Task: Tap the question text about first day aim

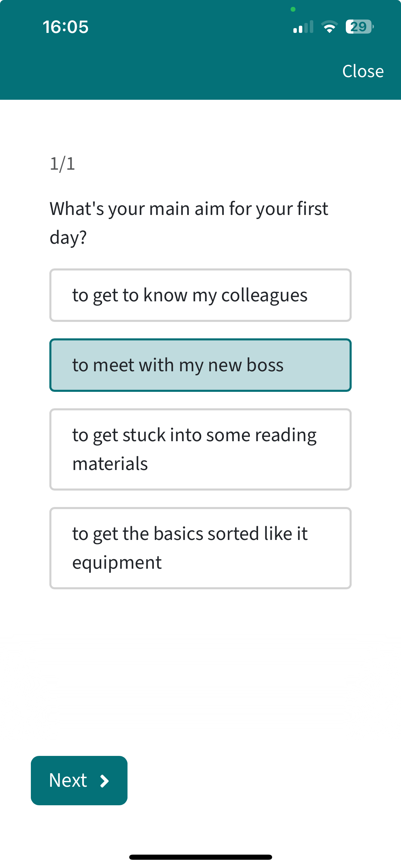Action: point(189,221)
